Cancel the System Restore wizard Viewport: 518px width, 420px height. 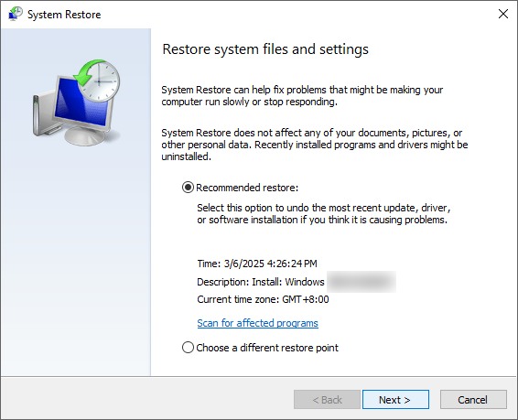[x=473, y=400]
